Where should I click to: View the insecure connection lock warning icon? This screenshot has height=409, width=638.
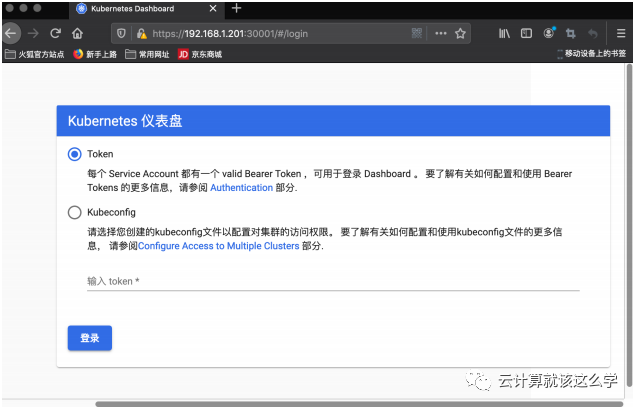(x=141, y=33)
